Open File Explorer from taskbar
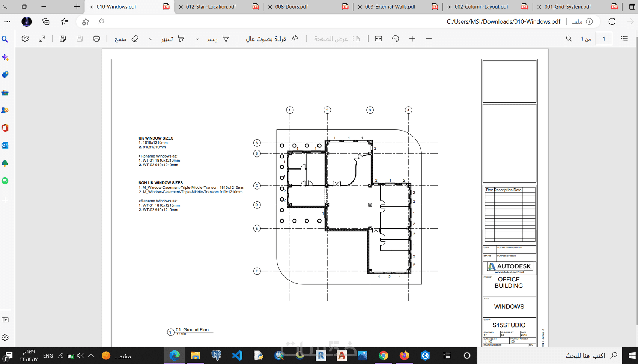The width and height of the screenshot is (638, 364). point(195,355)
